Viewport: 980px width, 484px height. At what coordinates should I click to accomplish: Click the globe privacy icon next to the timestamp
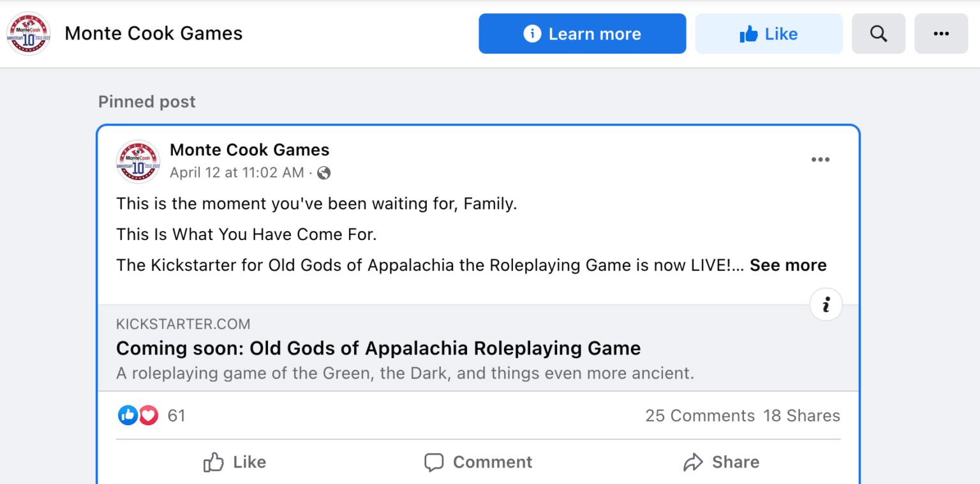323,172
